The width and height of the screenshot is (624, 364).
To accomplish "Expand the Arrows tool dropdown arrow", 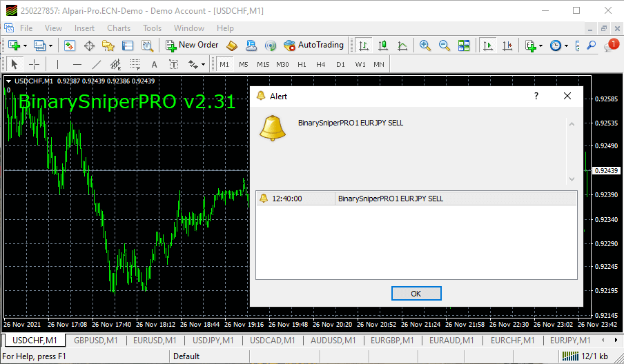I will (x=203, y=64).
